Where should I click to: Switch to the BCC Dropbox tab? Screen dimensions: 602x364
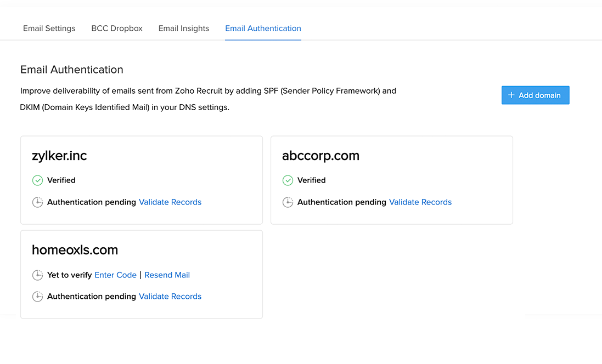117,29
